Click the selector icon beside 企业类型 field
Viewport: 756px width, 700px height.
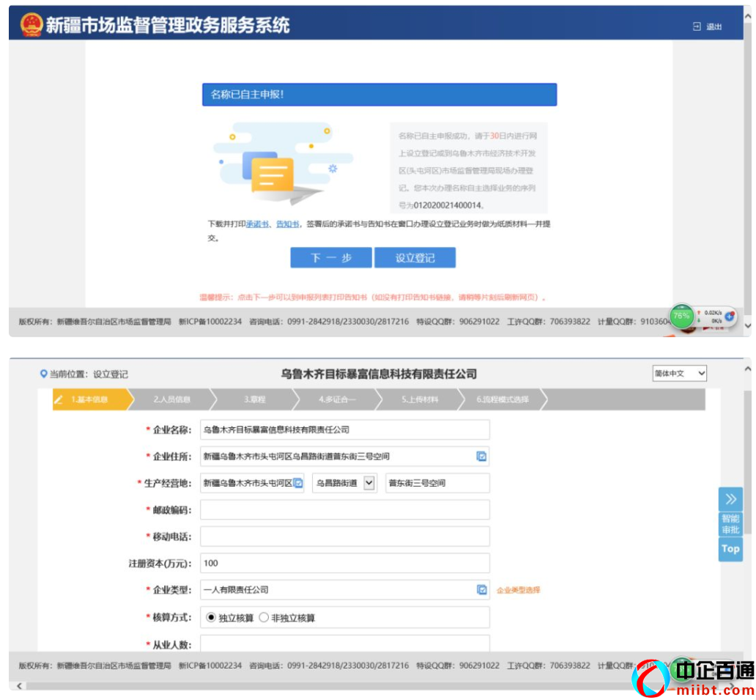click(482, 589)
